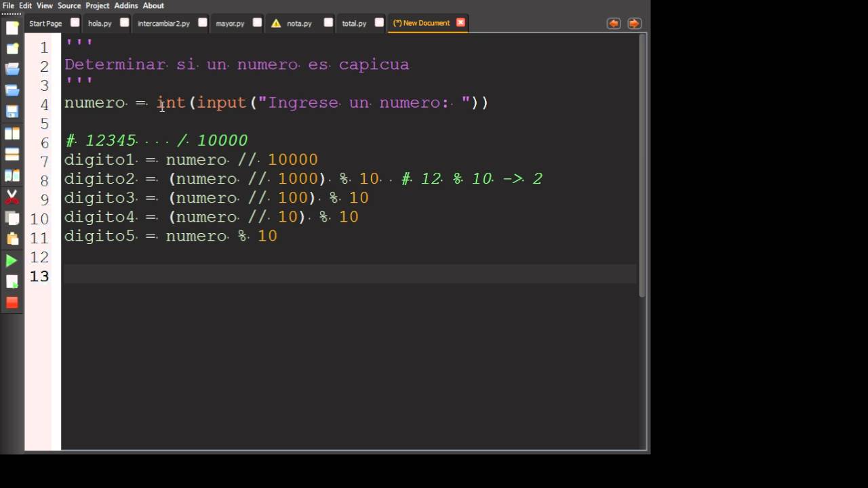Close the intercambiar2.py tab
The image size is (868, 488).
tap(202, 22)
